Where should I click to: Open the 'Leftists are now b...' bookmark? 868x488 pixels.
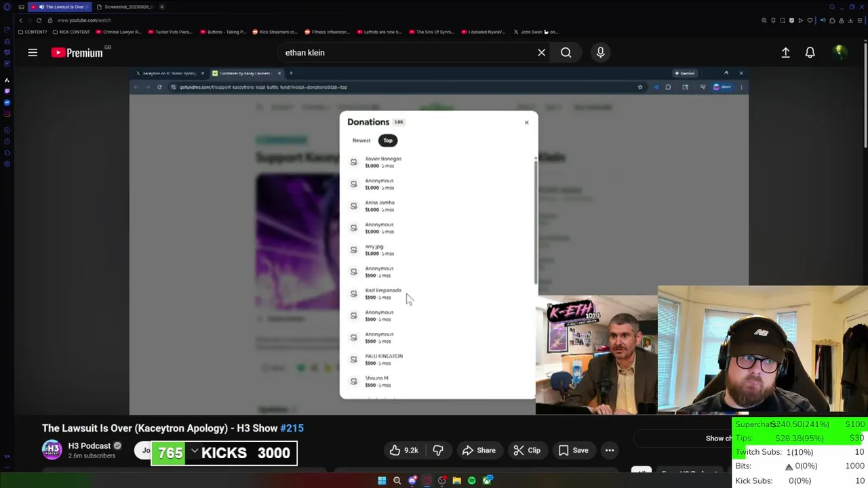[x=378, y=32]
